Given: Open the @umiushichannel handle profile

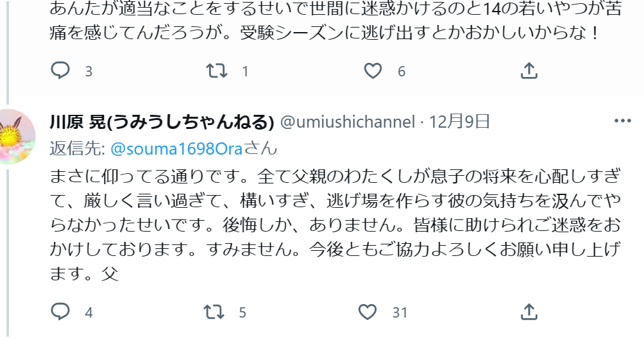Looking at the screenshot, I should pyautogui.click(x=348, y=121).
